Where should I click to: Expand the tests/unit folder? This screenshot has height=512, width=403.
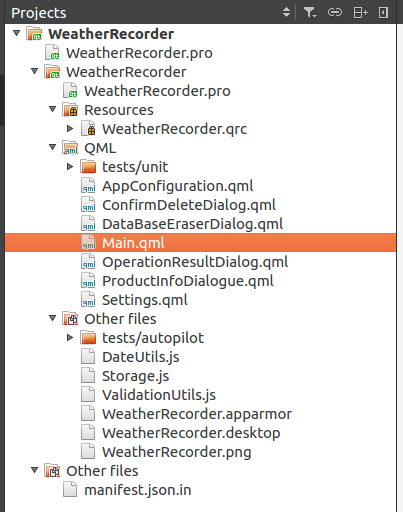pyautogui.click(x=70, y=166)
